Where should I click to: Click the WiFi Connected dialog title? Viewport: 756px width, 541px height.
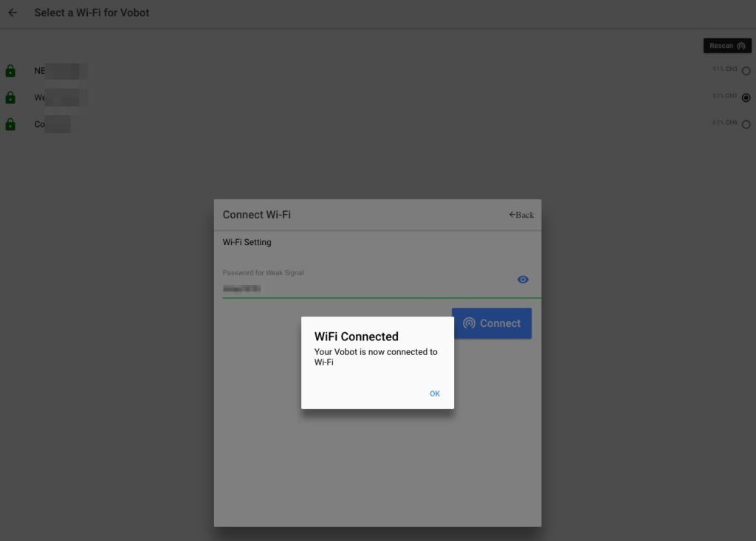tap(356, 337)
